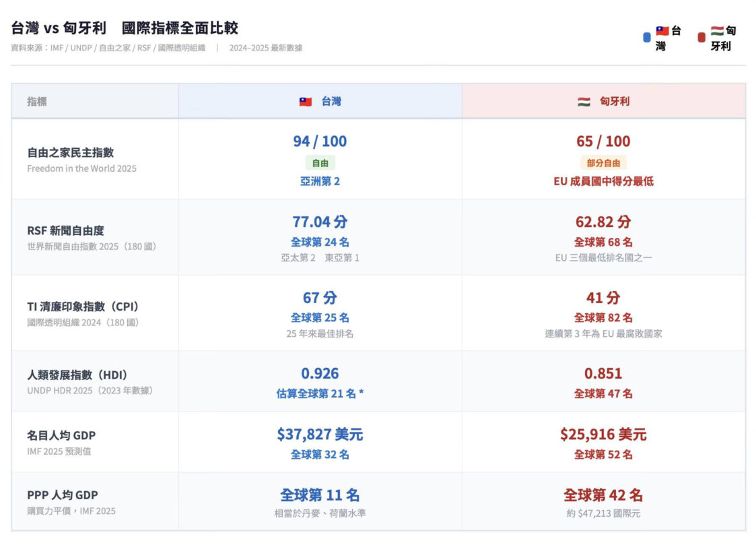This screenshot has width=756, height=539.
Task: Click the RSF 新聞自由度 row label
Action: click(x=65, y=231)
